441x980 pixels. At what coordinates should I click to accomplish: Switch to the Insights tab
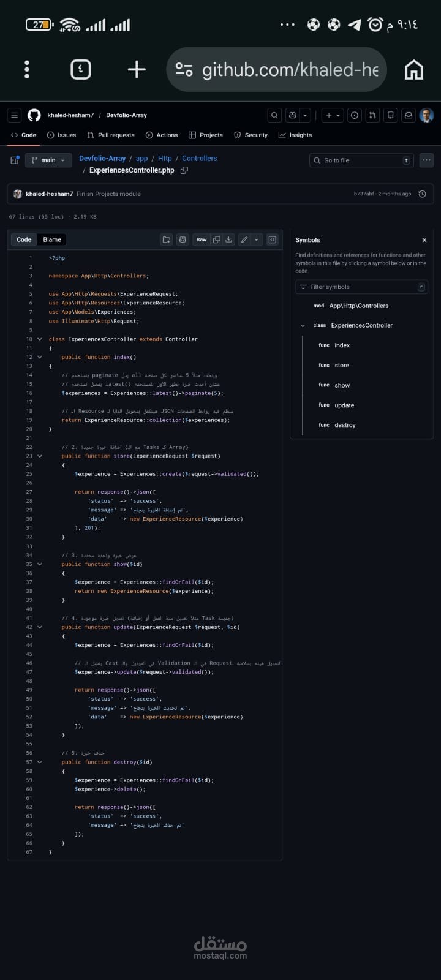(x=295, y=135)
